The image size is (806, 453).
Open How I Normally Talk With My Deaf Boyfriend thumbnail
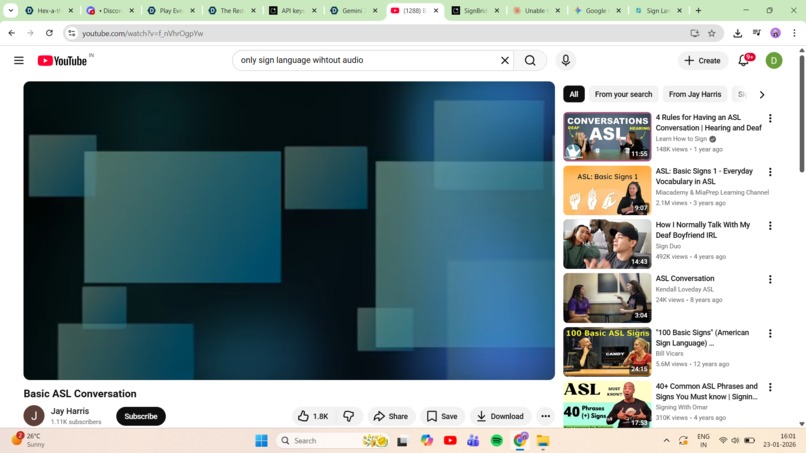pos(607,244)
